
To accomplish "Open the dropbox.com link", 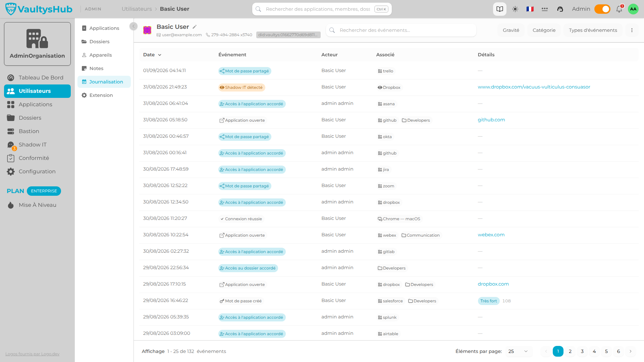I will 493,284.
